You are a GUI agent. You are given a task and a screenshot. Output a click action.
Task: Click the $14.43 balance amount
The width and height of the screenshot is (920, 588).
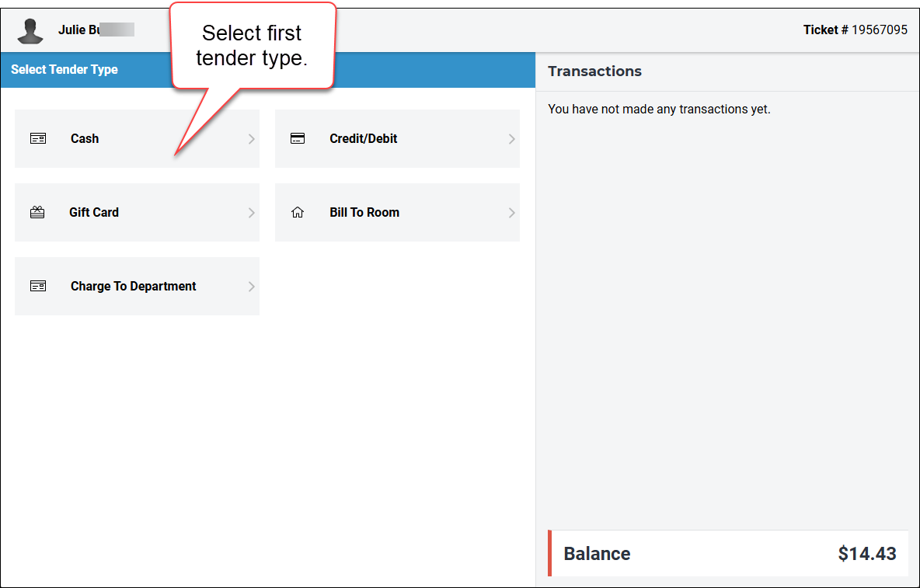tap(867, 553)
